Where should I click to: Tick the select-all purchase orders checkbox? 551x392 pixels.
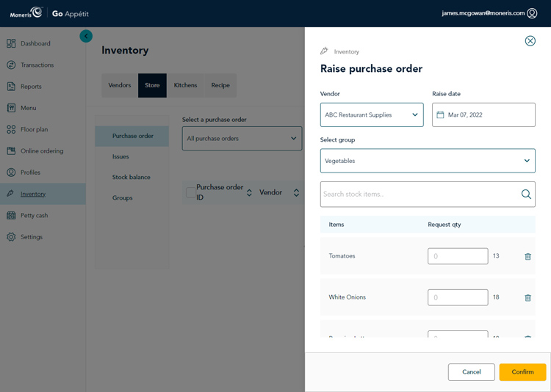[x=190, y=192]
